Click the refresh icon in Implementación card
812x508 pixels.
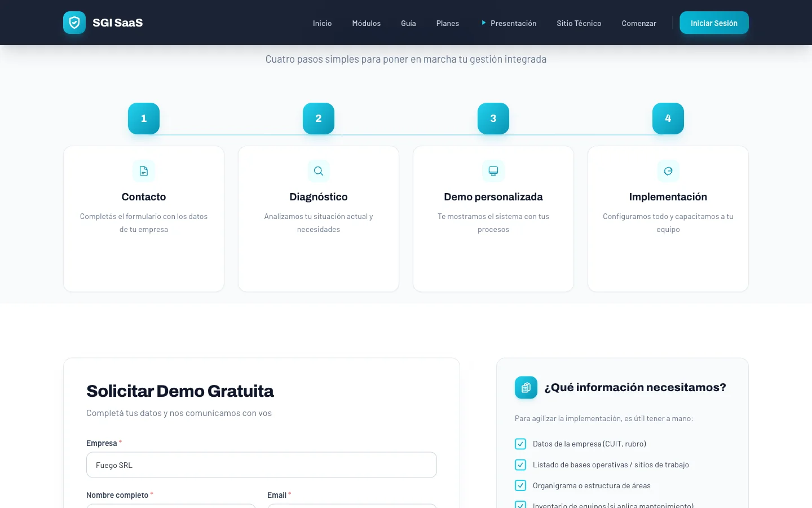tap(668, 171)
